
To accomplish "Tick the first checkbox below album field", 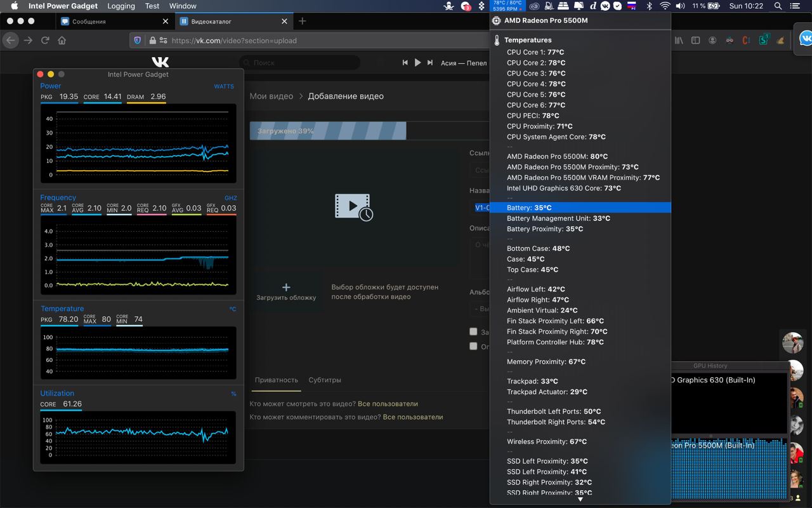I will 473,331.
